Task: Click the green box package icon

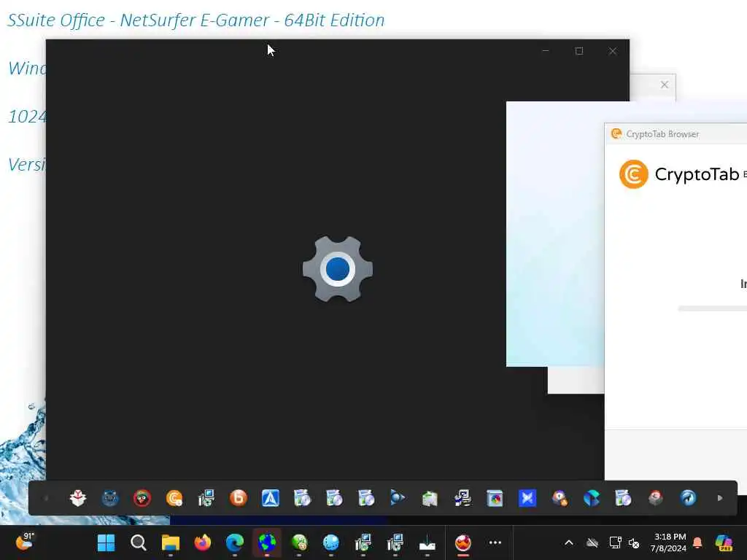Action: tap(430, 498)
